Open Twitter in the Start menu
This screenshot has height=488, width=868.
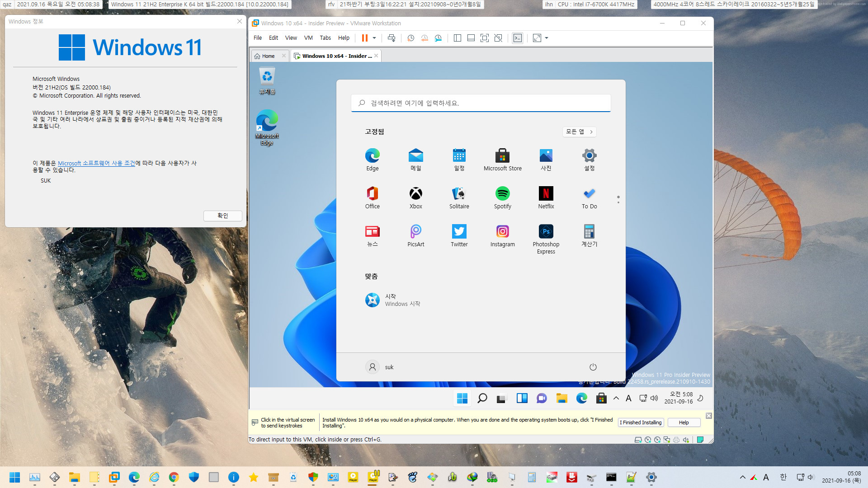[x=459, y=235]
